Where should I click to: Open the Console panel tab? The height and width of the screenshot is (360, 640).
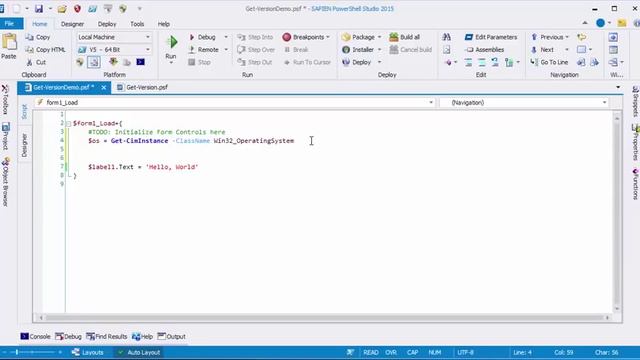point(36,337)
